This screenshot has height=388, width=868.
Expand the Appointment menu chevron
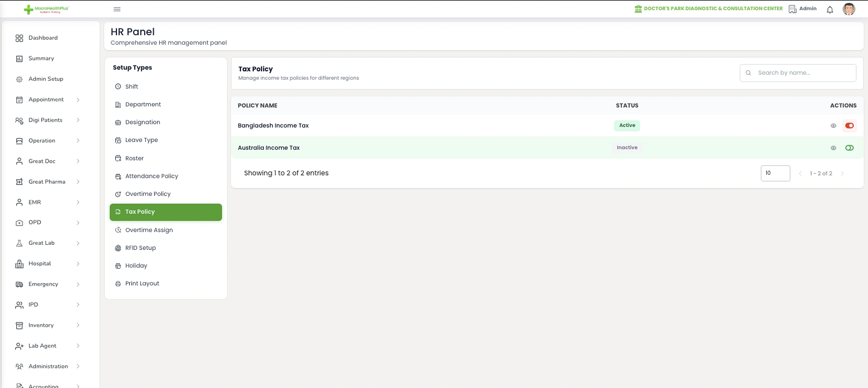78,100
